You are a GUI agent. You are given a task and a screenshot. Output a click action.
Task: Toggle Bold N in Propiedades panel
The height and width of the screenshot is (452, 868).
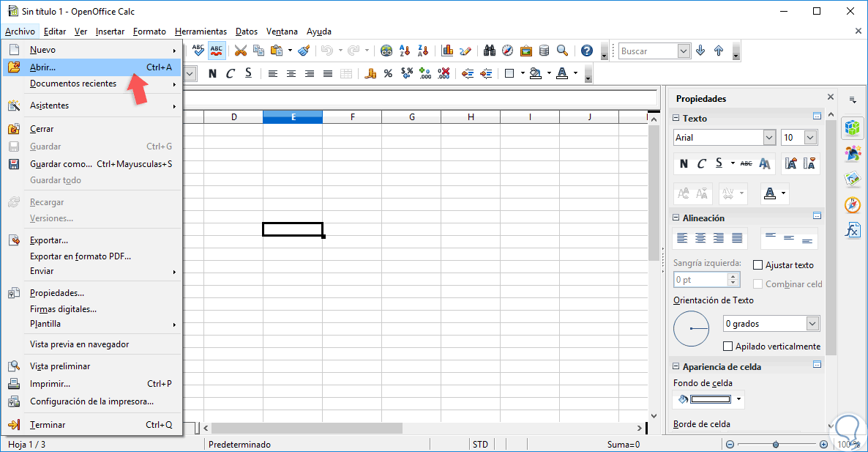(684, 163)
